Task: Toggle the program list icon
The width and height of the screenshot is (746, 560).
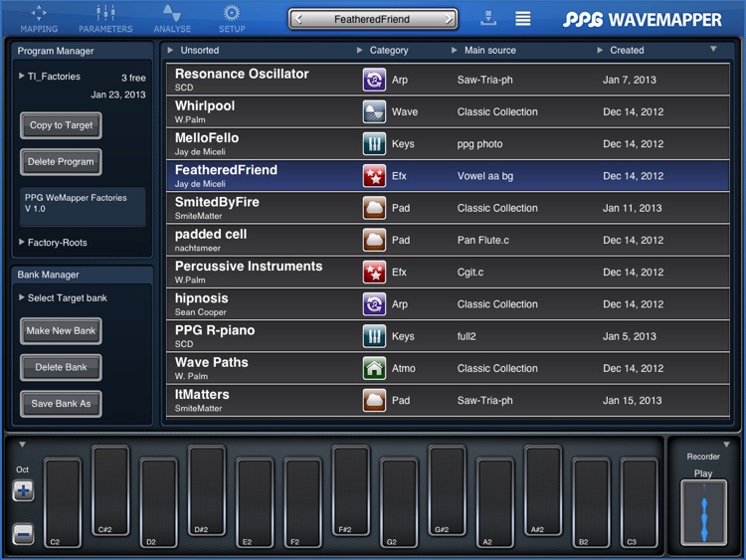Action: click(x=523, y=18)
